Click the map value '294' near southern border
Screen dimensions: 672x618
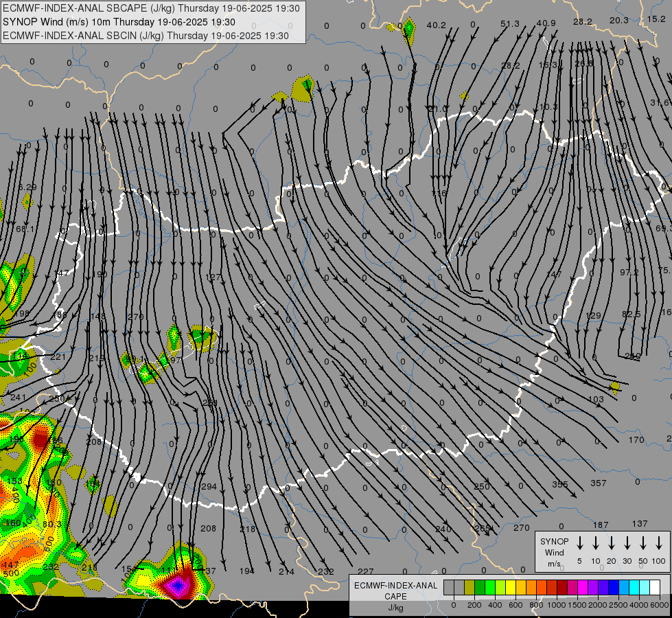pyautogui.click(x=209, y=487)
